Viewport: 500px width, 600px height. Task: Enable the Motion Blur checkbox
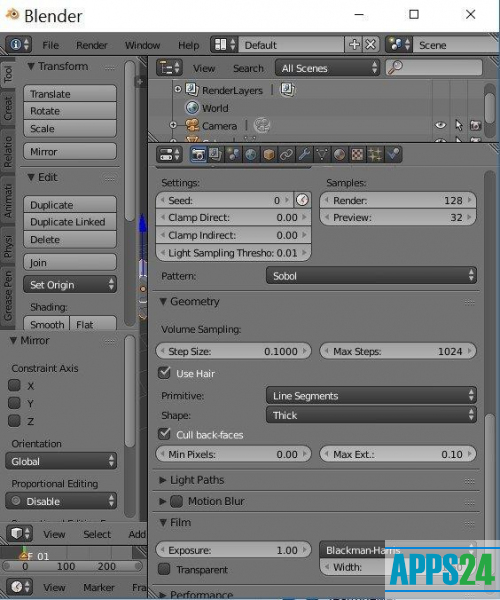tap(176, 501)
